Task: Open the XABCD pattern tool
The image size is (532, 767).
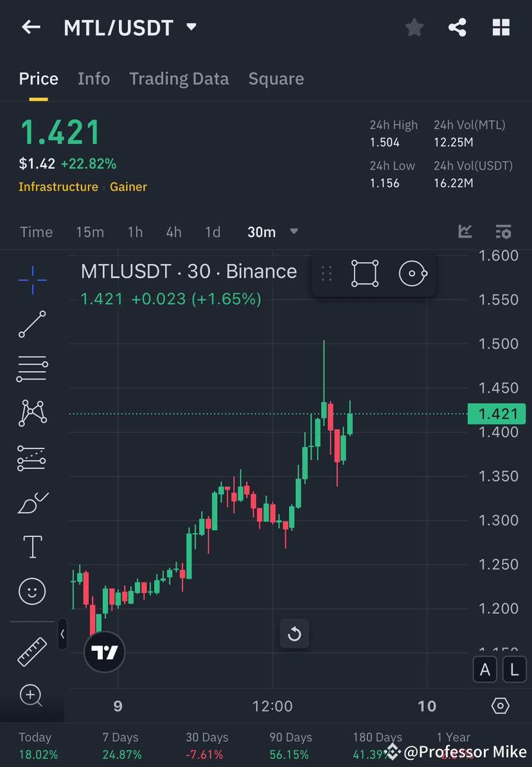Action: click(x=32, y=413)
